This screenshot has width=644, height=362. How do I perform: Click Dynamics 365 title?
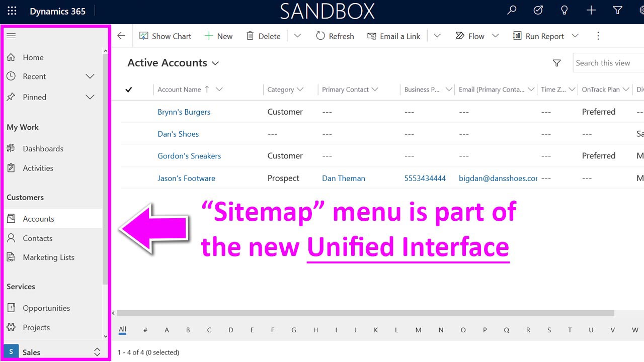pyautogui.click(x=57, y=11)
